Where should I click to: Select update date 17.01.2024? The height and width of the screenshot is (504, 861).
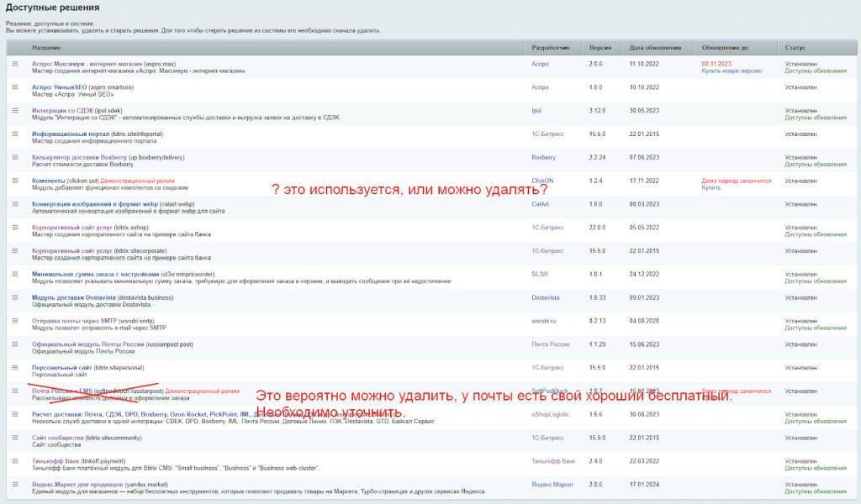644,484
